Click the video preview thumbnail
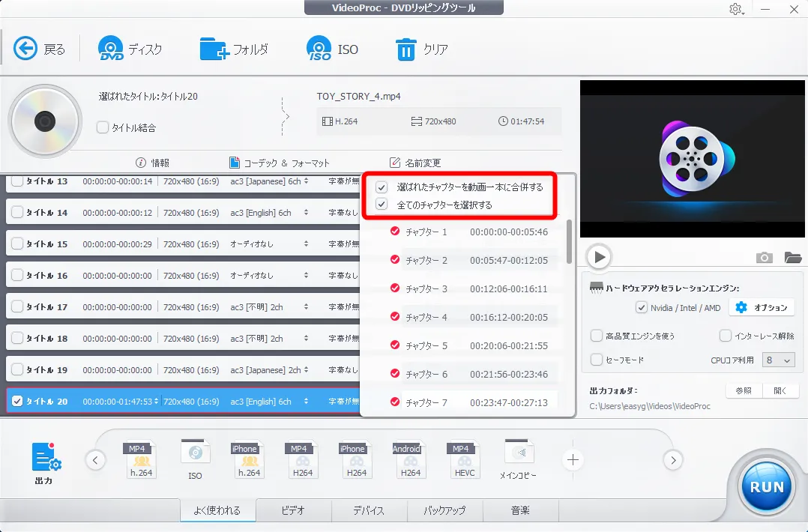This screenshot has height=532, width=808. pyautogui.click(x=693, y=159)
